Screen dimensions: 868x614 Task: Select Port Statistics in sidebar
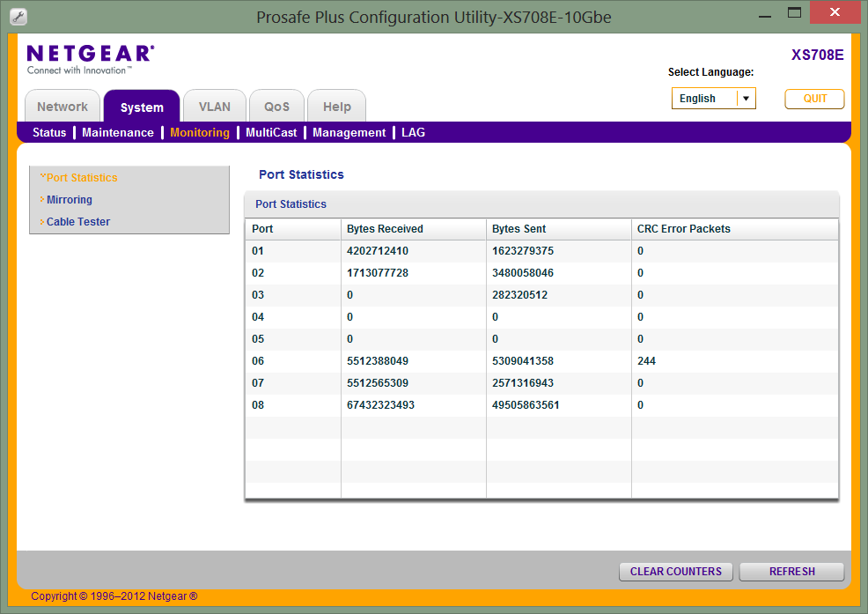(x=82, y=178)
